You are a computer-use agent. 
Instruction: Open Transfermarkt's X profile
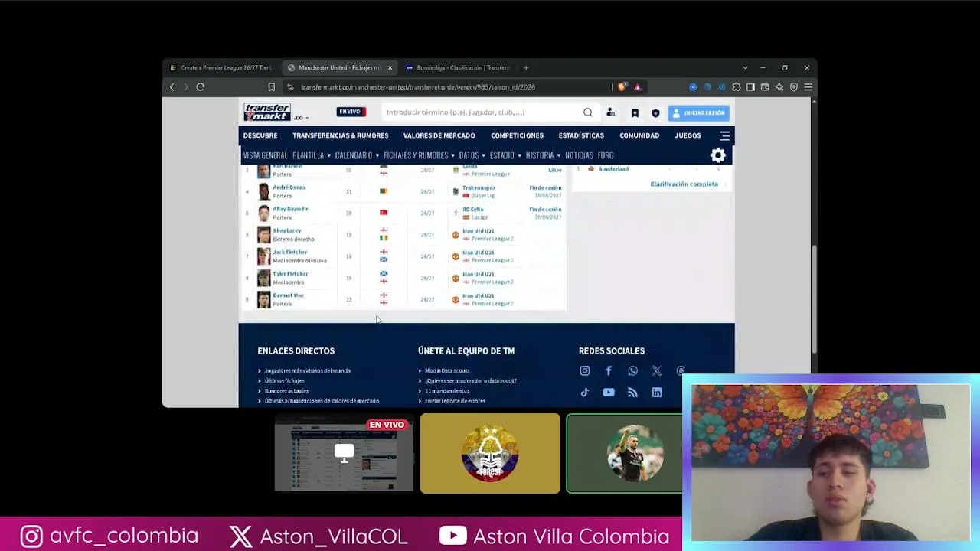pyautogui.click(x=656, y=371)
